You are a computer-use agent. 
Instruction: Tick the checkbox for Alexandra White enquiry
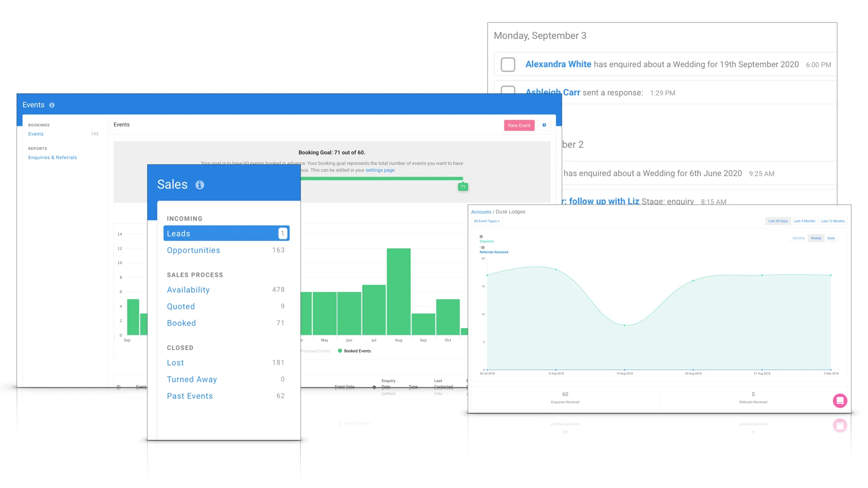[508, 65]
